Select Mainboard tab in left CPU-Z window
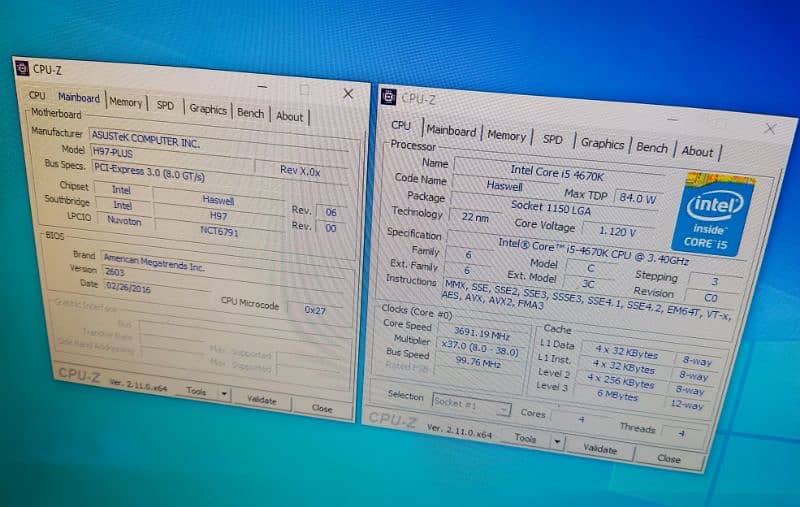Screen dimensions: 800x507 click(79, 98)
